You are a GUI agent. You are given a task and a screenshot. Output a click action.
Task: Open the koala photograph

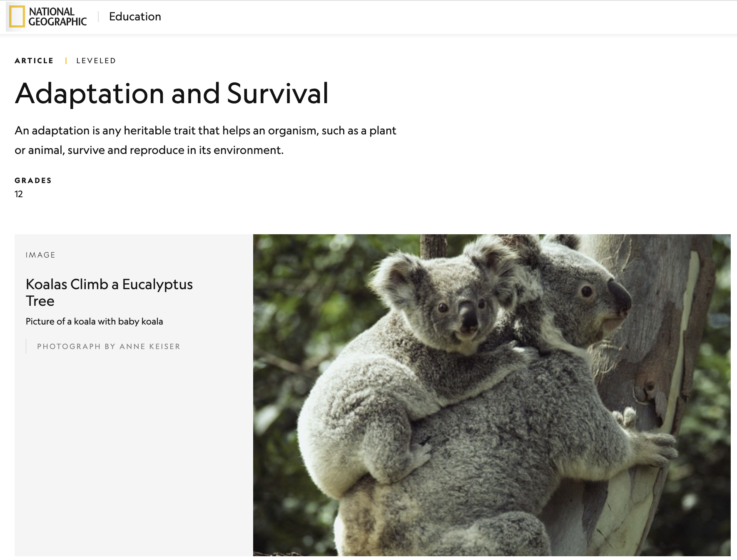tap(492, 395)
